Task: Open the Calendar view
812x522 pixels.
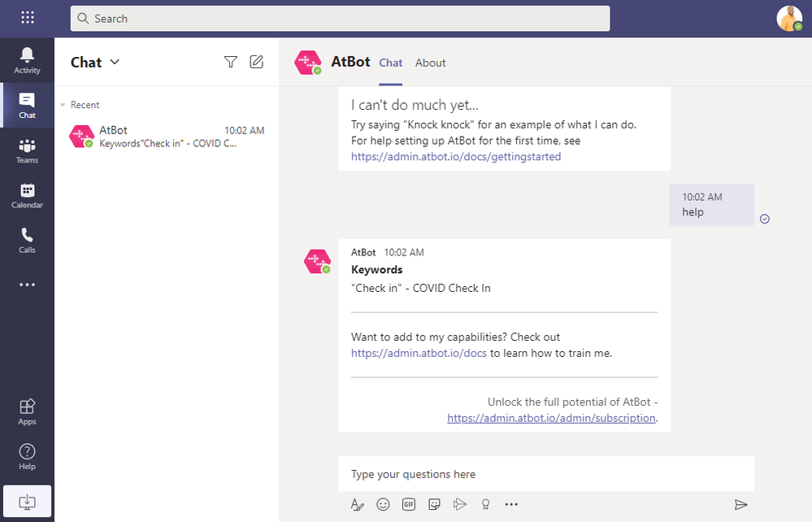Action: click(27, 195)
